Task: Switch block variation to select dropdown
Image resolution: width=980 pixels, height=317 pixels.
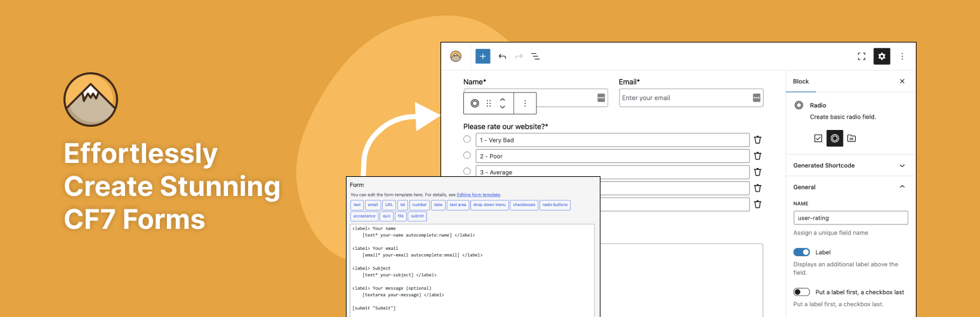Action: click(x=851, y=138)
